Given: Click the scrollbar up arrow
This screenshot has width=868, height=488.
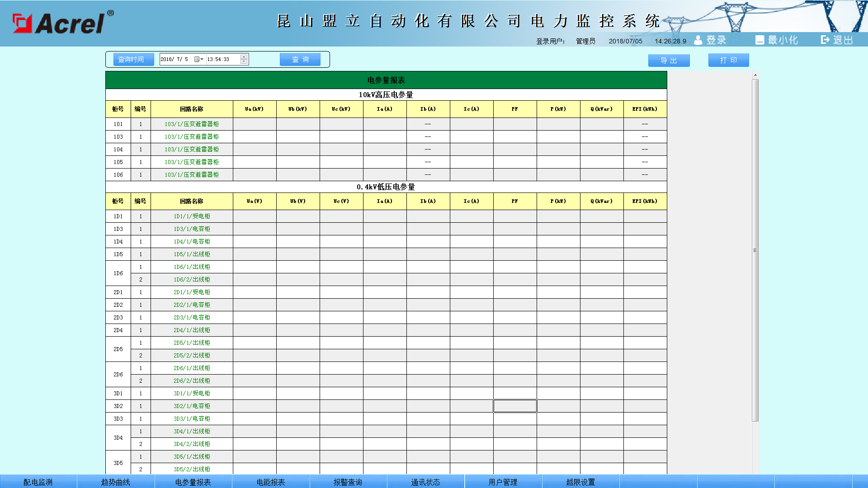Looking at the screenshot, I should 755,75.
